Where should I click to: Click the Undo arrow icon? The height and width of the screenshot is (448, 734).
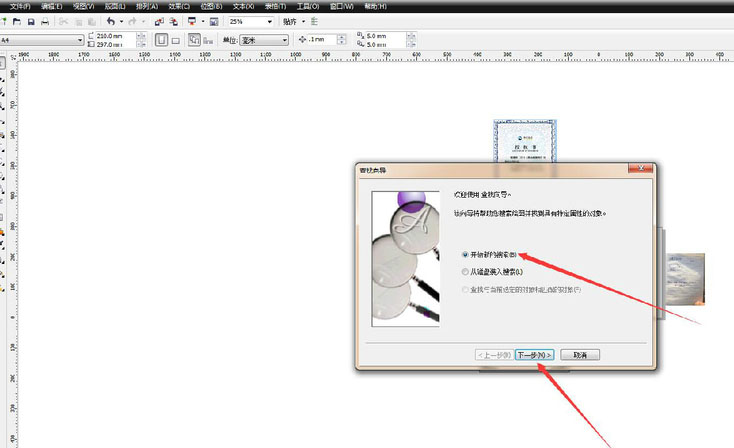pyautogui.click(x=111, y=22)
